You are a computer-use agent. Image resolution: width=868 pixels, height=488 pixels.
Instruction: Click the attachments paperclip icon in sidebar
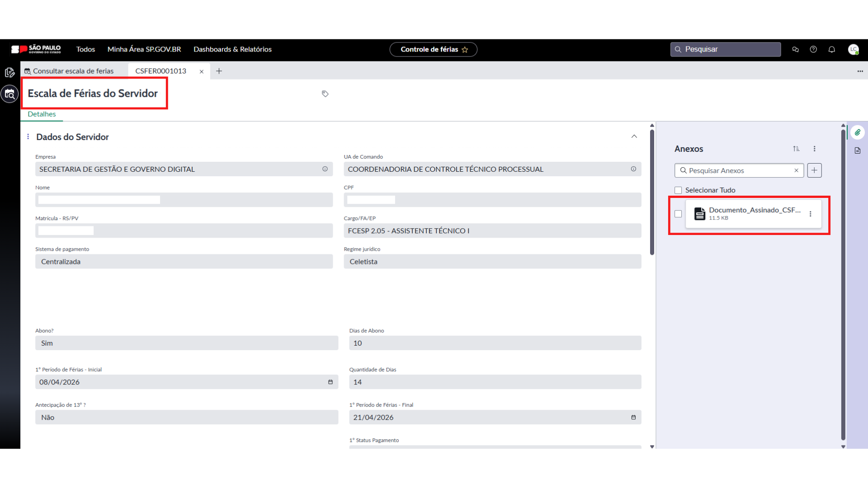(x=857, y=132)
